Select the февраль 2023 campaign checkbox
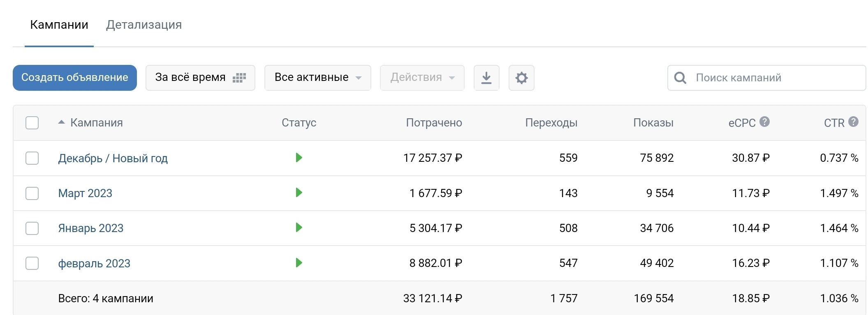The width and height of the screenshot is (868, 315). point(32,263)
